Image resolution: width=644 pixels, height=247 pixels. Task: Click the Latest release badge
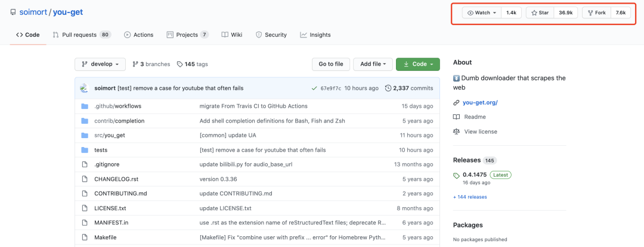[x=500, y=175]
